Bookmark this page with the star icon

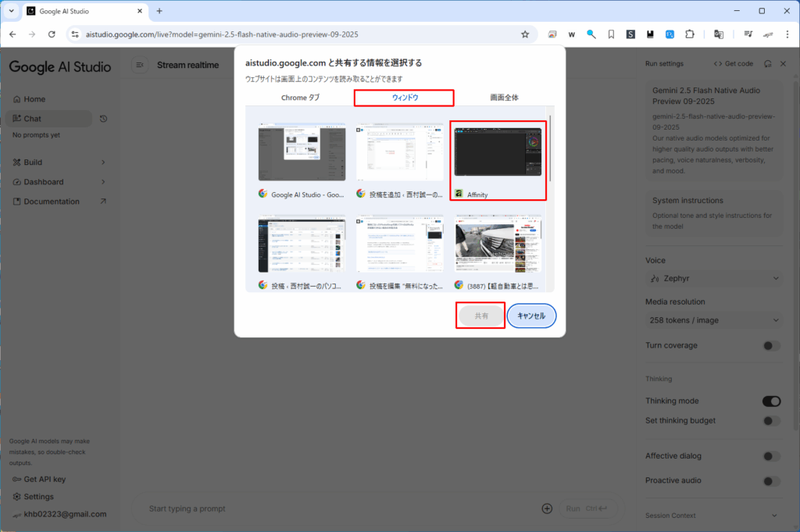click(525, 34)
